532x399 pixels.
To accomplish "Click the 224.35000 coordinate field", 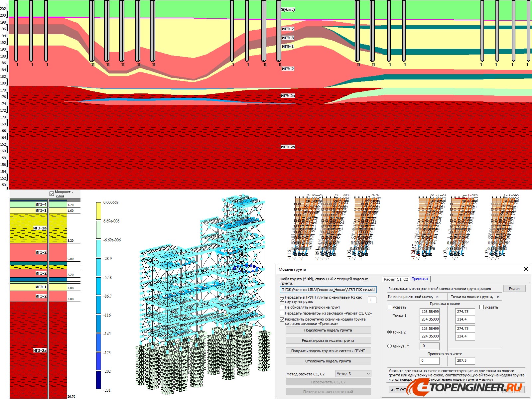I will 430,336.
